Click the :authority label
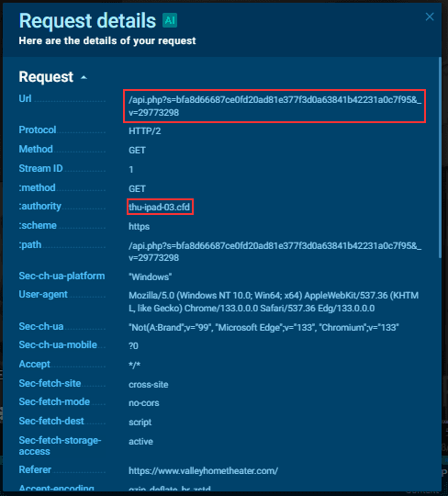 [x=39, y=206]
